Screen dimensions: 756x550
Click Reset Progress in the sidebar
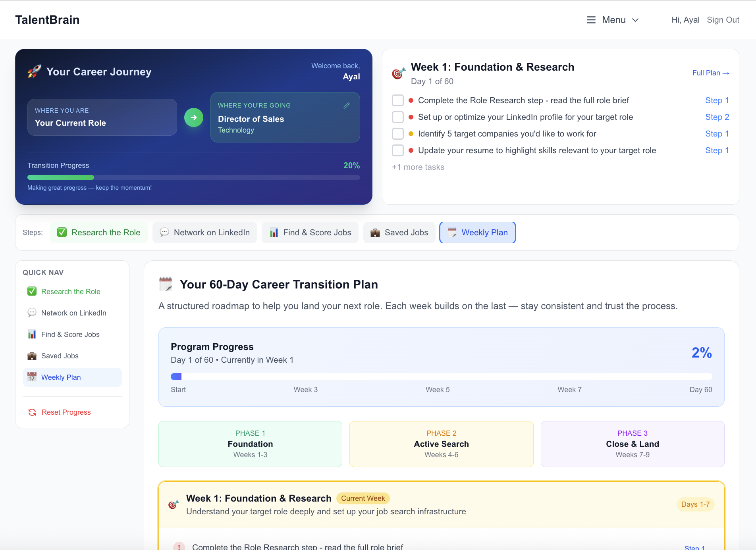click(66, 412)
